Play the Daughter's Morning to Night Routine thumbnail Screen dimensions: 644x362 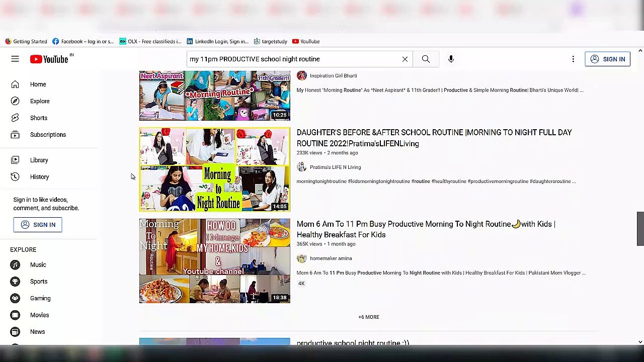215,169
